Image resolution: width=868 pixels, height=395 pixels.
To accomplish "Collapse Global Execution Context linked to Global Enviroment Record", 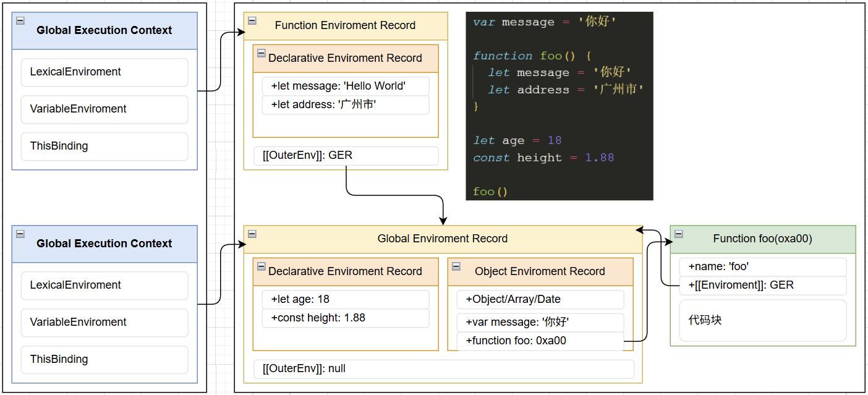I will [x=20, y=234].
